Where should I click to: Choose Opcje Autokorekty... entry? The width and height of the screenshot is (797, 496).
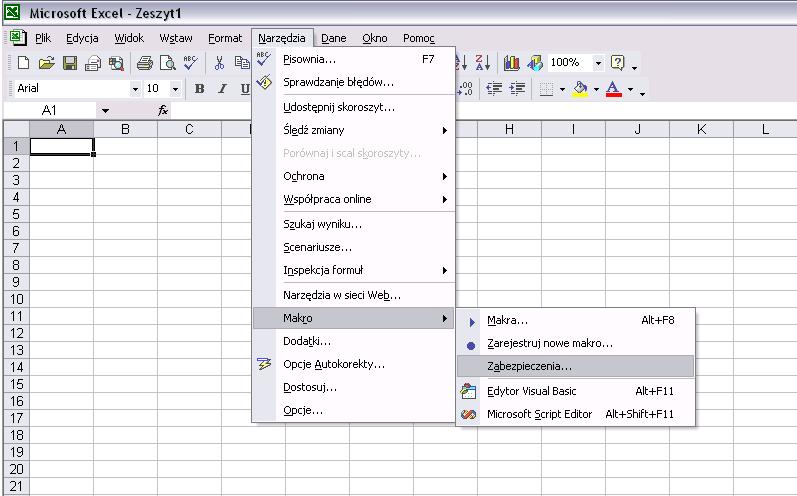point(354,364)
